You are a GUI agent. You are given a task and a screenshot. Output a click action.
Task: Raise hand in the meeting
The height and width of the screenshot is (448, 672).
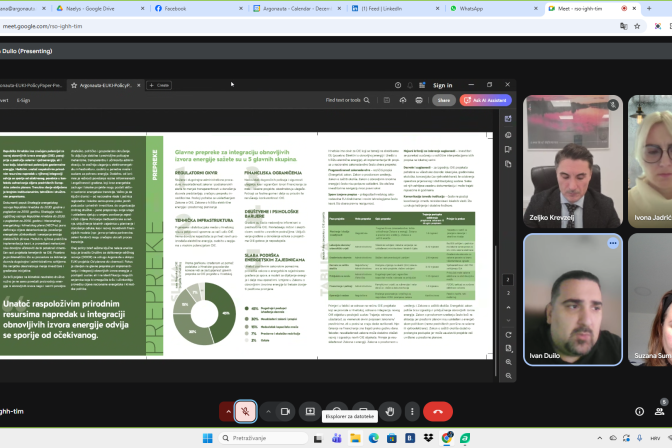(x=390, y=411)
